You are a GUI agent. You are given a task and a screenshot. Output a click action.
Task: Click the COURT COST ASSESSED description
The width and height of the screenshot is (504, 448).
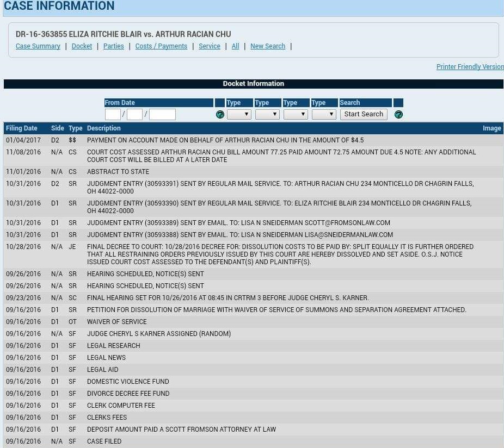(281, 156)
